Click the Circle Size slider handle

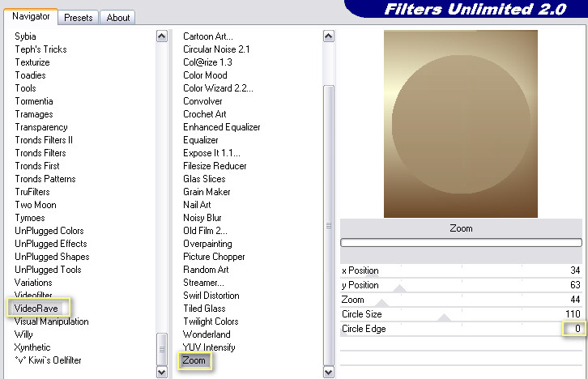tap(444, 317)
